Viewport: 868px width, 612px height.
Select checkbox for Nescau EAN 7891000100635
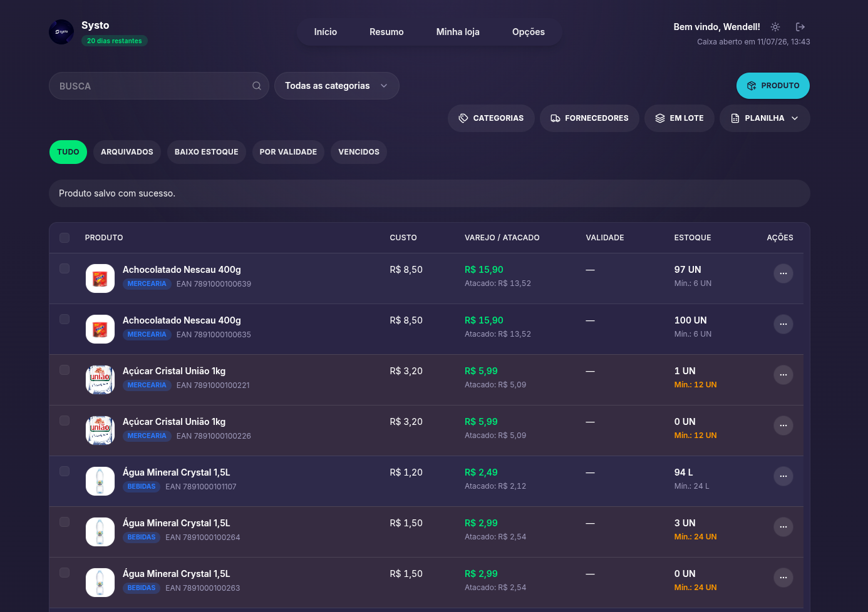coord(65,319)
